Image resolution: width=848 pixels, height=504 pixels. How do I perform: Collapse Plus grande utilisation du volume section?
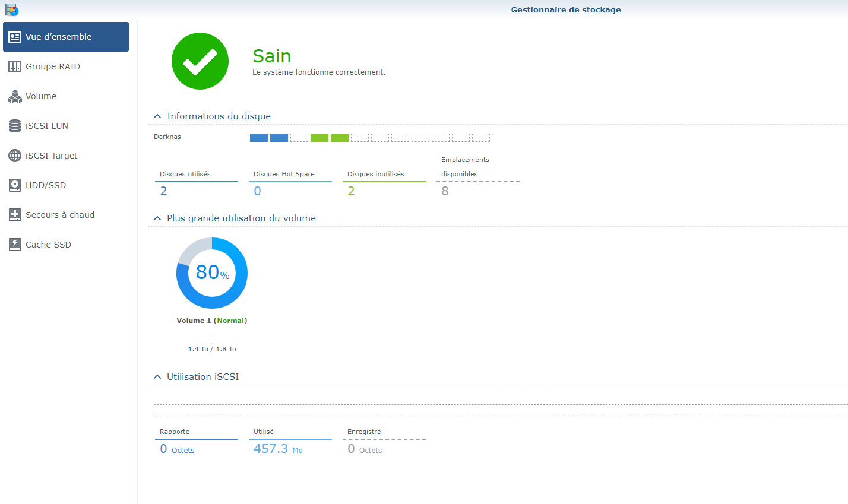157,218
